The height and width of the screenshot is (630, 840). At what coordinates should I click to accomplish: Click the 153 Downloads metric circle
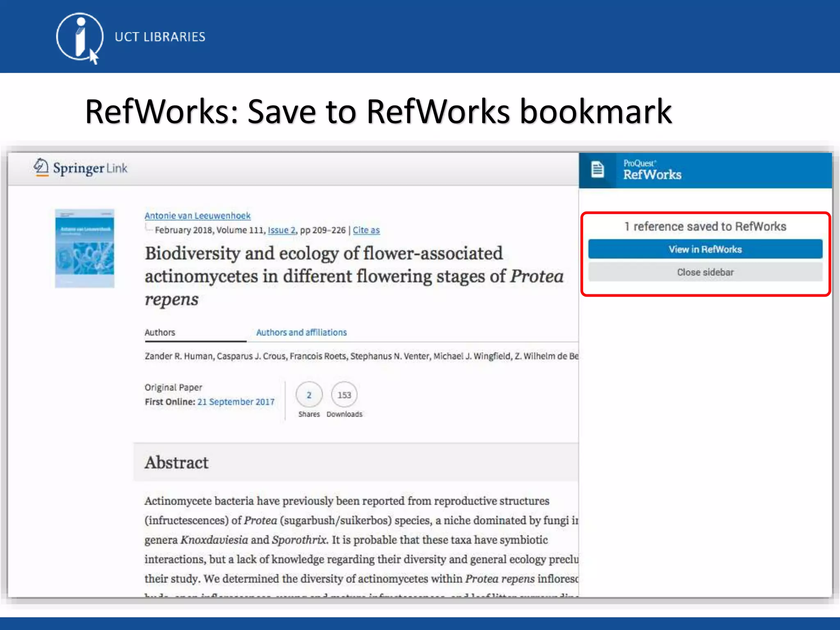coord(344,395)
